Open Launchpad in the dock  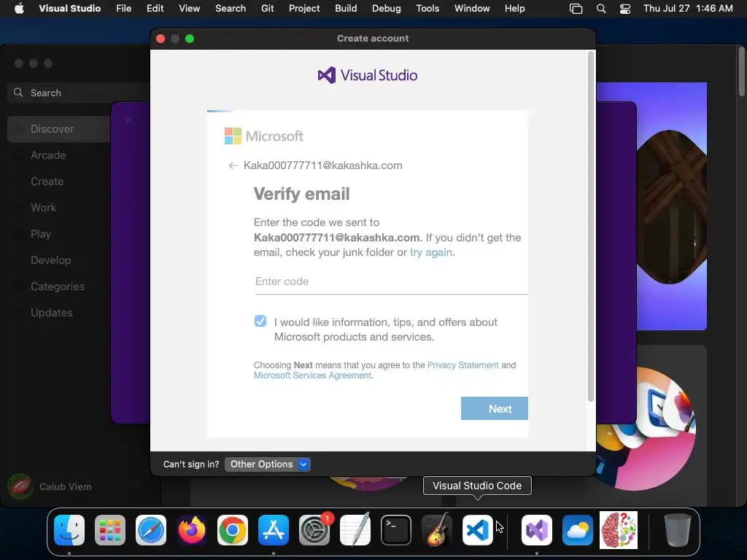click(110, 530)
